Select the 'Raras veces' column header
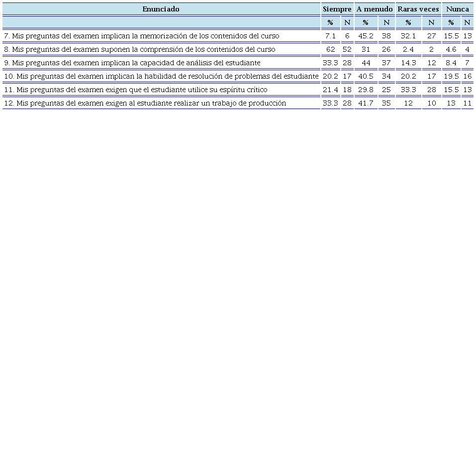 click(418, 9)
